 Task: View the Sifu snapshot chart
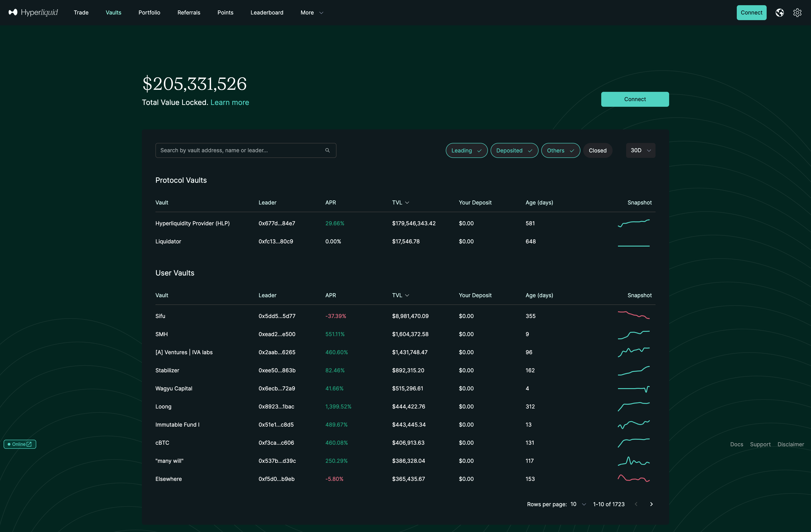[x=633, y=315]
